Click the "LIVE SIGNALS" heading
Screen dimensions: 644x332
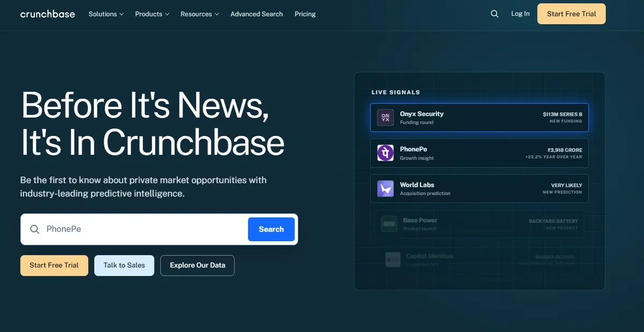(396, 92)
